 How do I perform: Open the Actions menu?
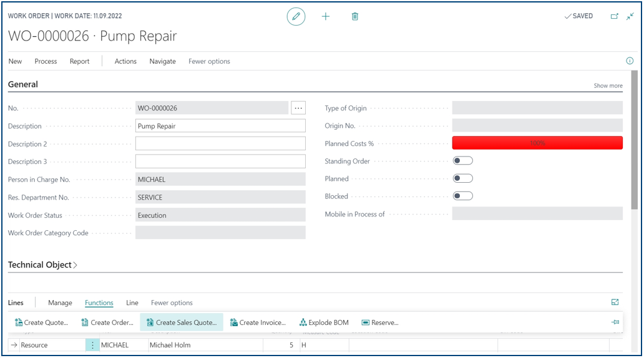click(x=125, y=61)
